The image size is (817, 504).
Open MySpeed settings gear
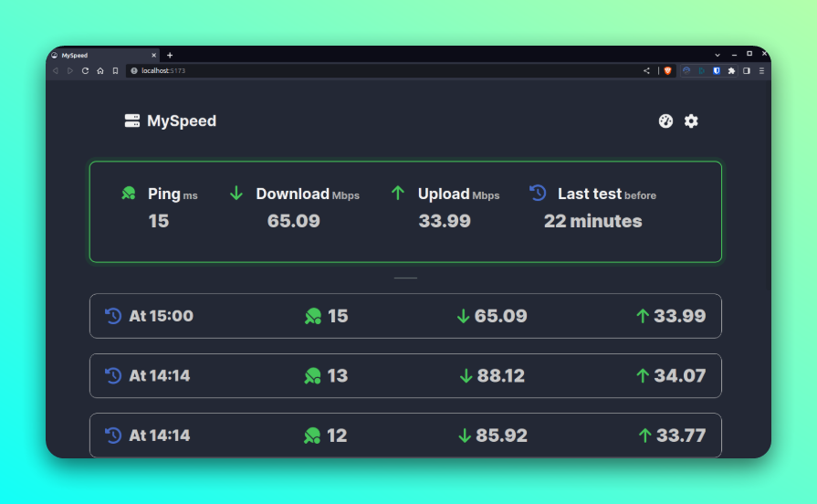691,121
